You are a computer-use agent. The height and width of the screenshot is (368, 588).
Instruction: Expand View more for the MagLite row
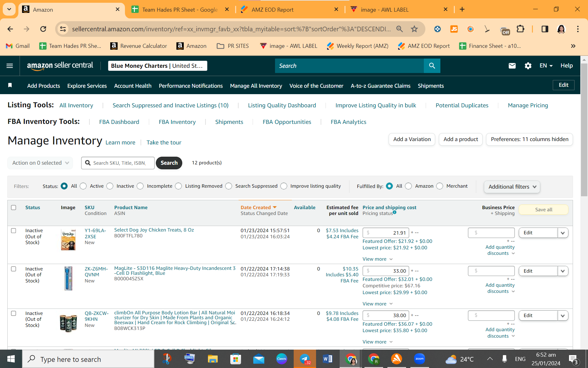pos(378,304)
